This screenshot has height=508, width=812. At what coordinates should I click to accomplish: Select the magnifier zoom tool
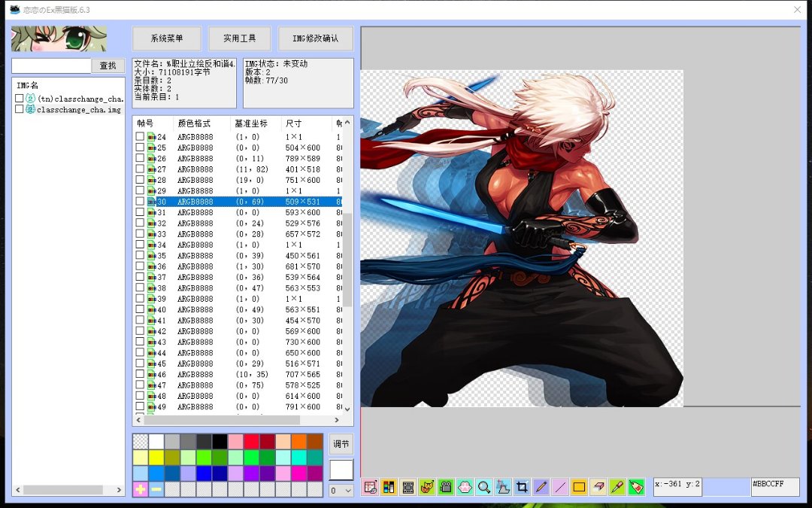pos(484,487)
